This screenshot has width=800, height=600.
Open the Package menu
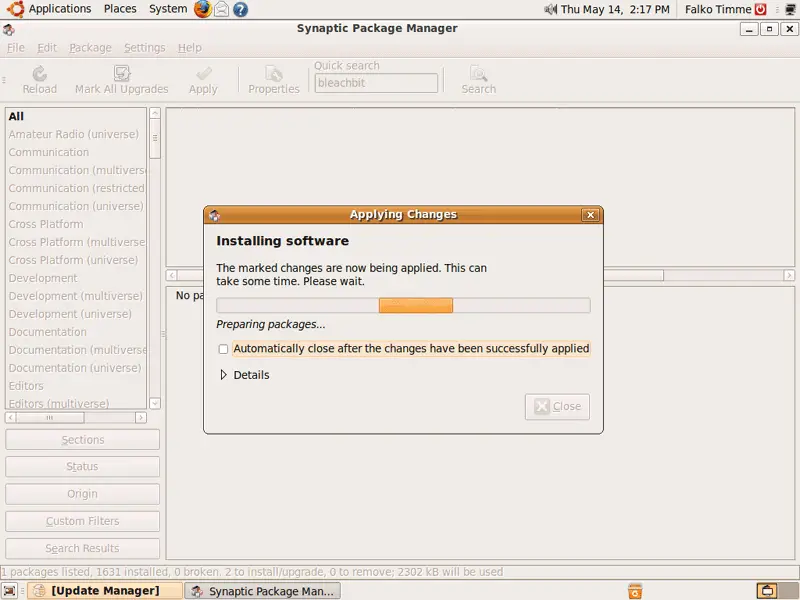coord(90,48)
